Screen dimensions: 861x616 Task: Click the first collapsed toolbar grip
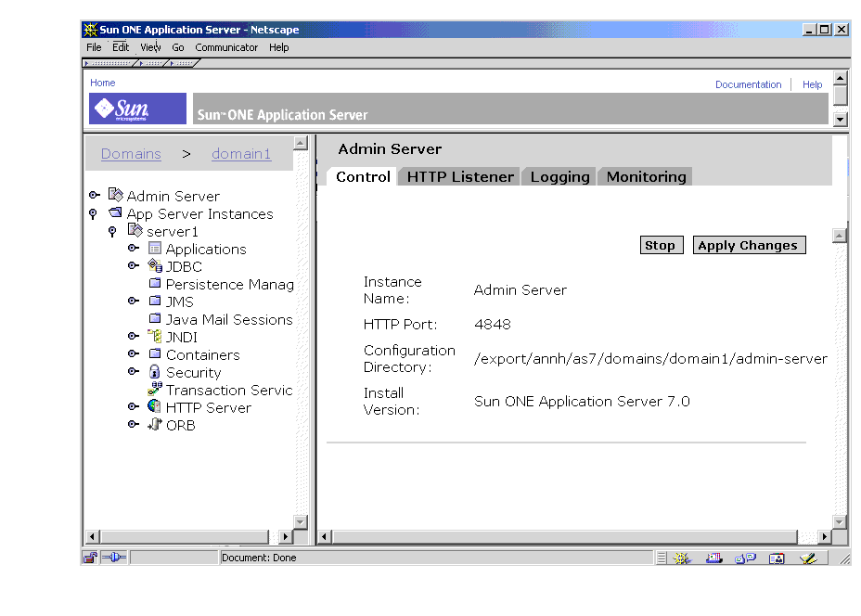[109, 63]
